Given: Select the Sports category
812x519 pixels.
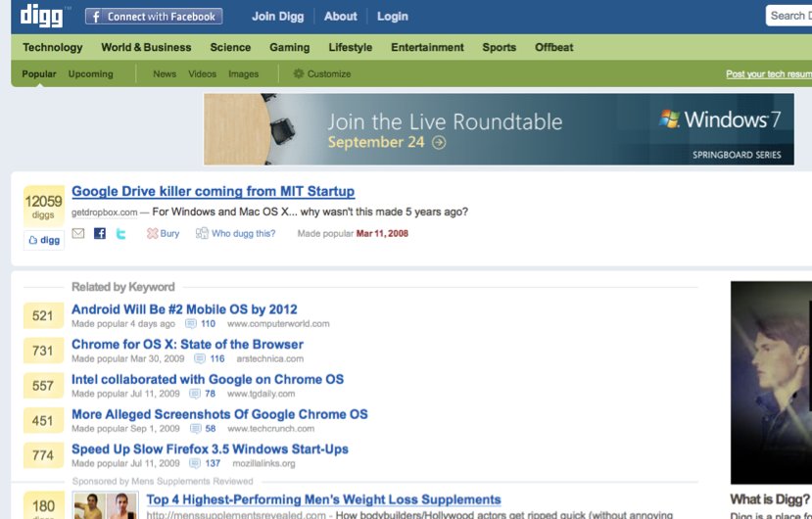Looking at the screenshot, I should 500,48.
